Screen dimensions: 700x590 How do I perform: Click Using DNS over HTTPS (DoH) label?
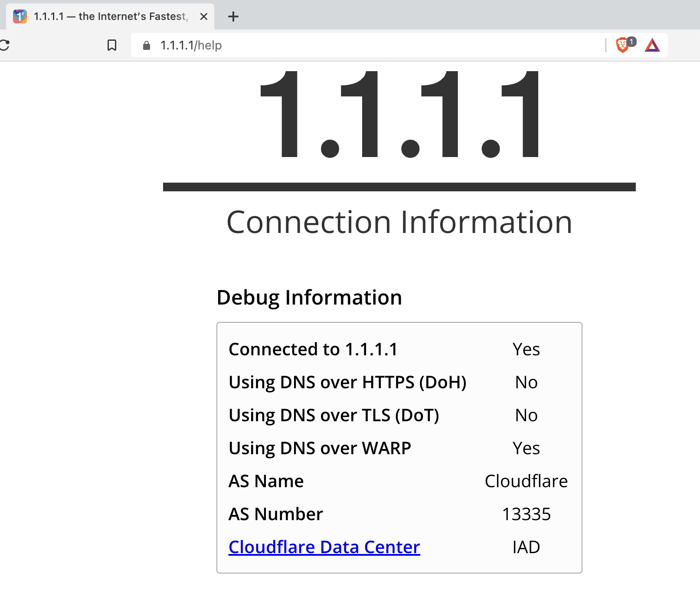tap(347, 382)
